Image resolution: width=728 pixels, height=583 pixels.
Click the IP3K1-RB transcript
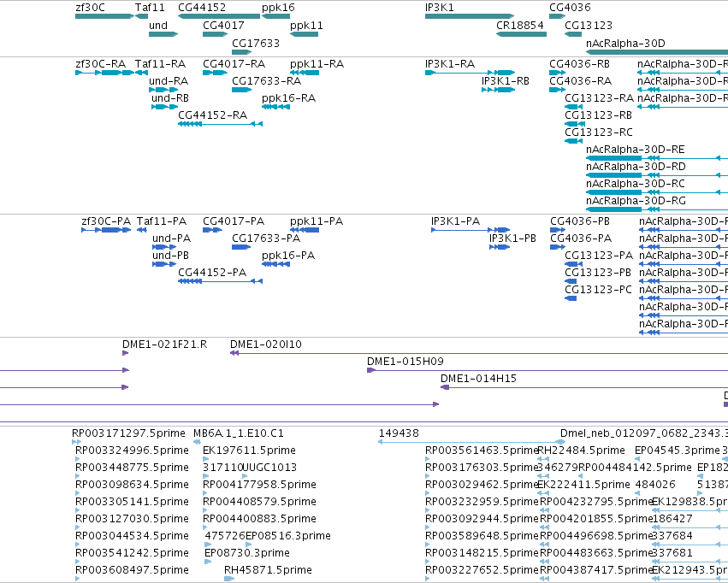(x=498, y=90)
